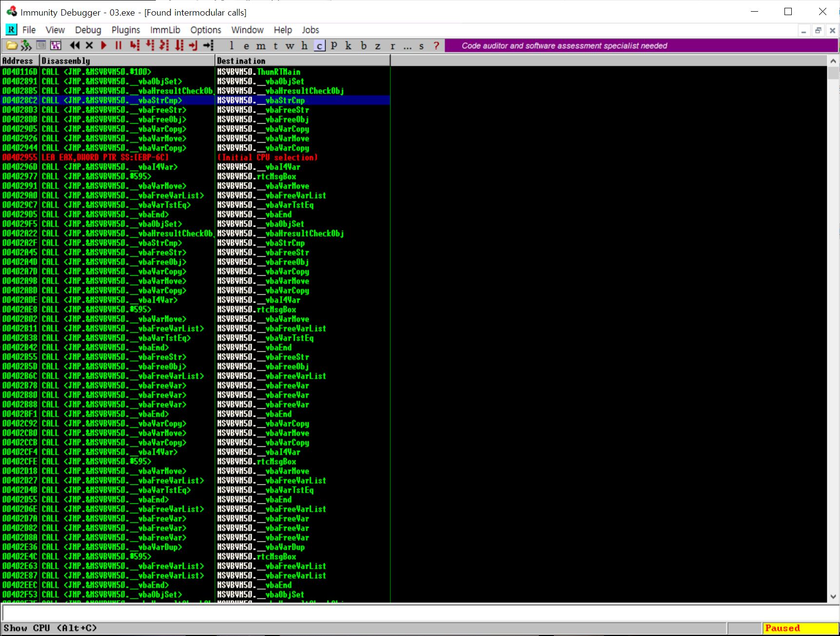Sort by the Address column header
This screenshot has width=840, height=636.
[19, 61]
